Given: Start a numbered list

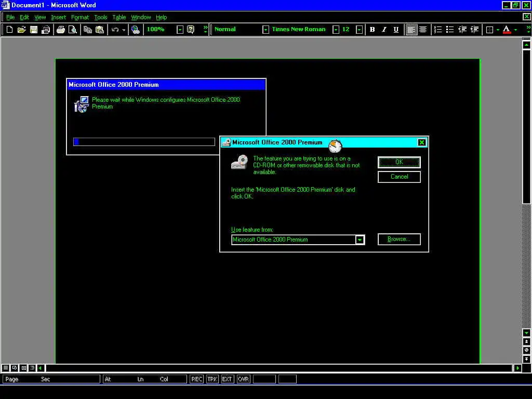Looking at the screenshot, I should 438,30.
